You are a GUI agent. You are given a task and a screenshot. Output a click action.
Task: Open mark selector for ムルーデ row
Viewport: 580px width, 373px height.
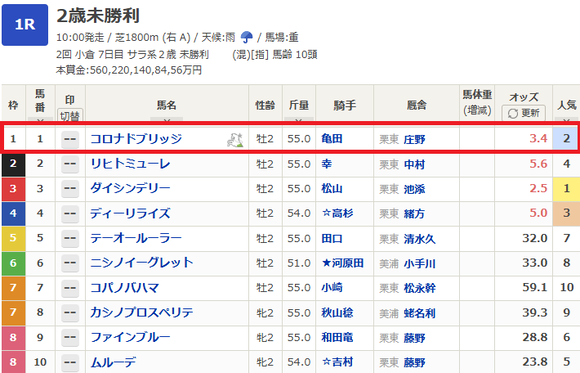click(70, 362)
